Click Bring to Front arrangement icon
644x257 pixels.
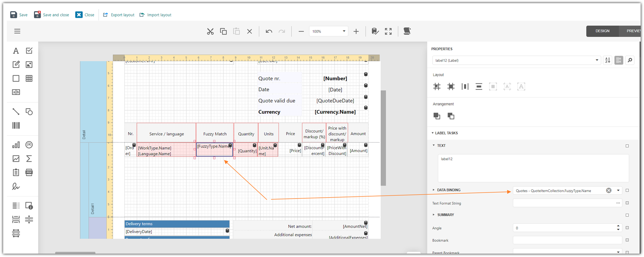point(437,116)
